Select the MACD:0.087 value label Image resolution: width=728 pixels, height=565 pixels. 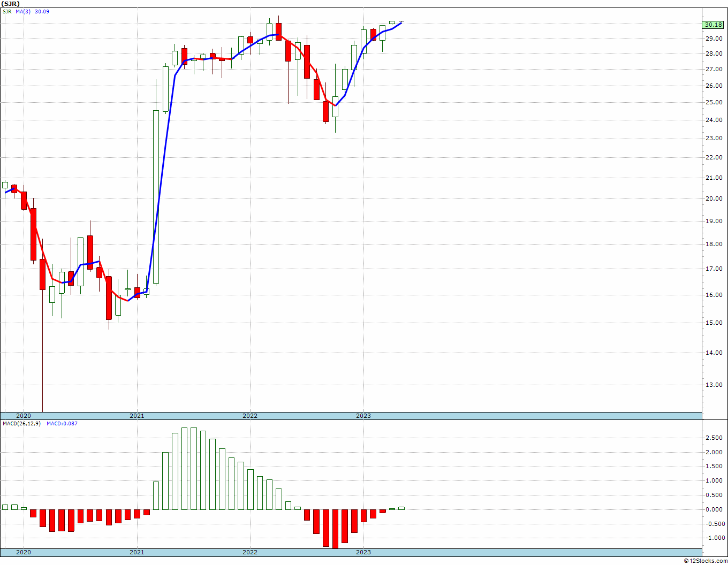[62, 424]
